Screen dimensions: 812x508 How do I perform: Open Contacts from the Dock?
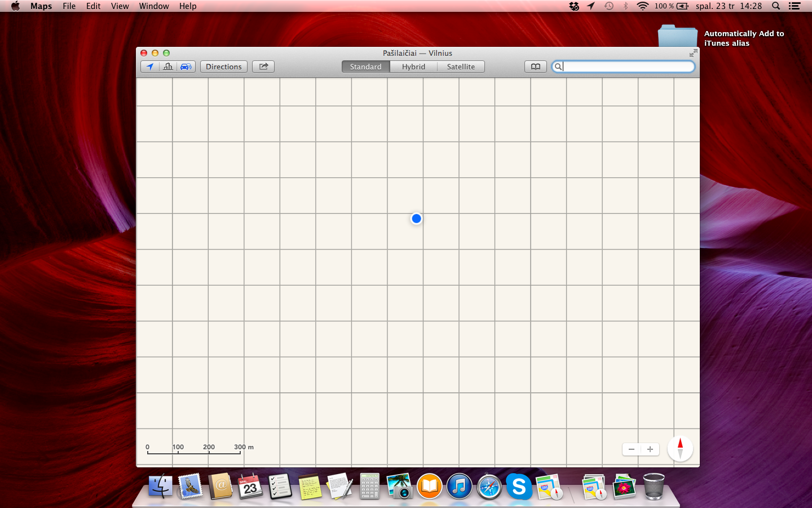(x=220, y=486)
